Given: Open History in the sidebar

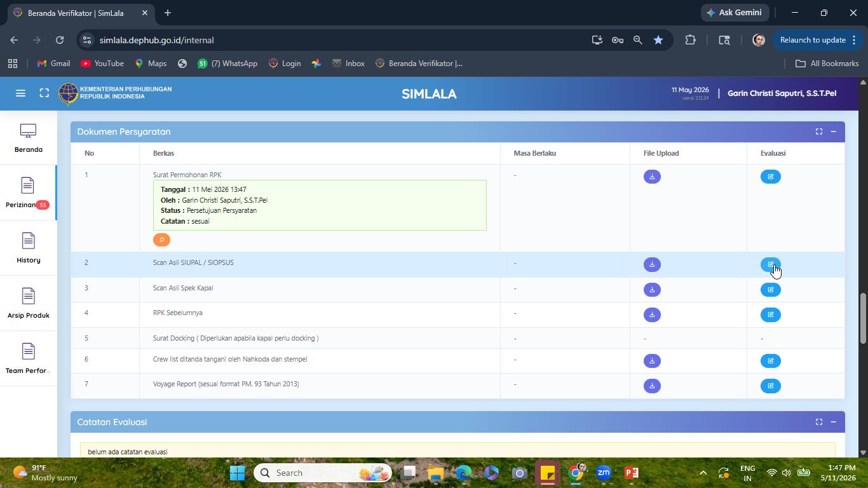Looking at the screenshot, I should click(x=28, y=248).
